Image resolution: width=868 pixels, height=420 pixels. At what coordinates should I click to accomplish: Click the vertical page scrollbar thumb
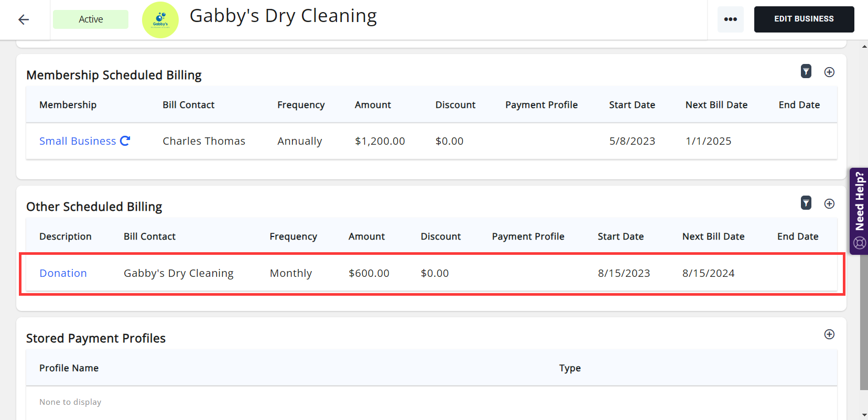click(864, 322)
